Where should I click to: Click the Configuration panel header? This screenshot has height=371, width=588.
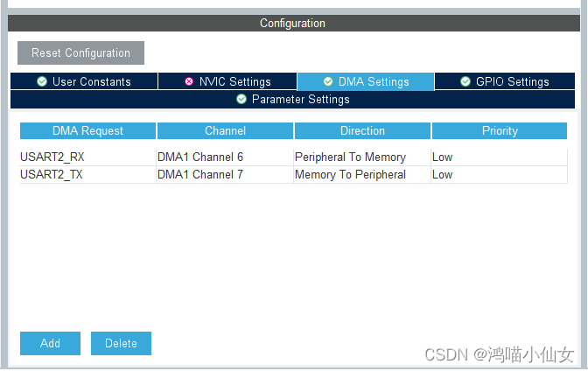(294, 24)
